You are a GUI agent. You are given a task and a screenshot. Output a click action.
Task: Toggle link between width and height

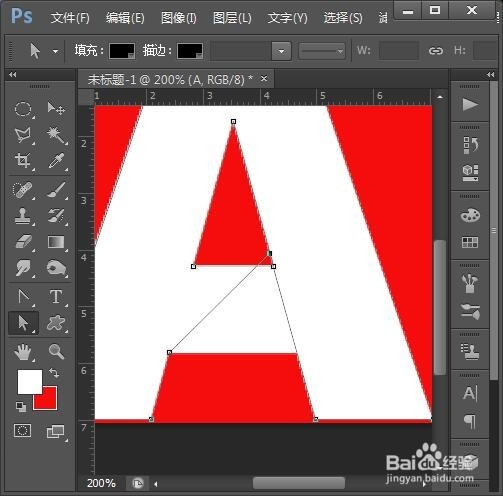(x=436, y=51)
